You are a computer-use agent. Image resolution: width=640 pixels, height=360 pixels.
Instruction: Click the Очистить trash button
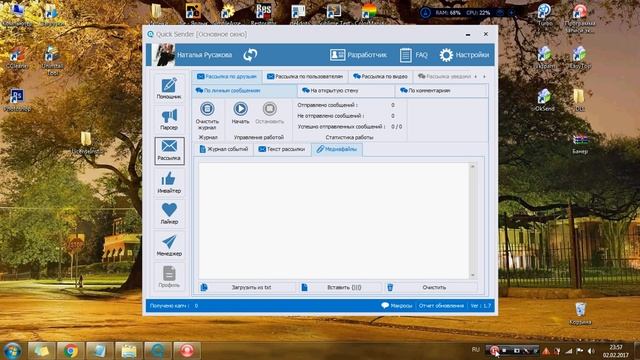(430, 287)
